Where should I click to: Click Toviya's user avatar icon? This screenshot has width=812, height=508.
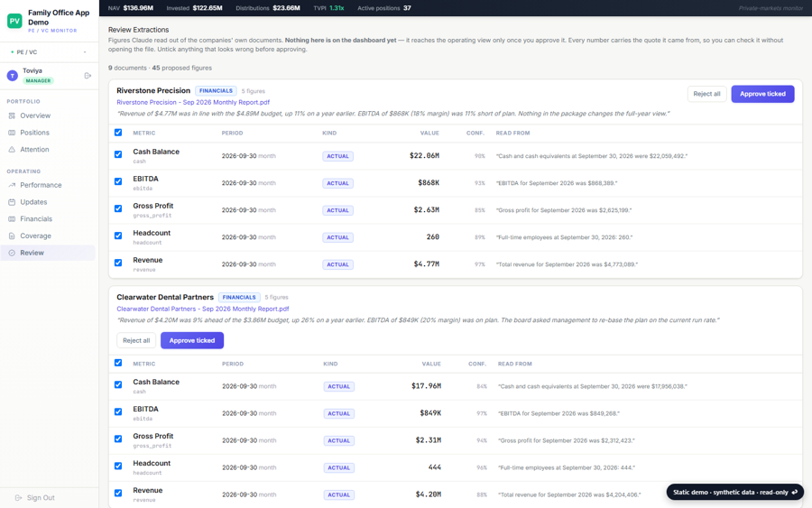pos(13,76)
